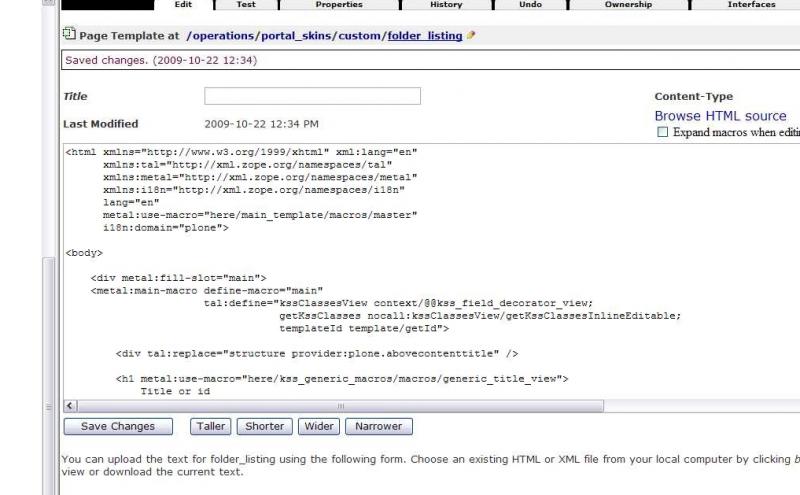The image size is (800, 495).
Task: Click the left arrow of the code scrollbar
Action: click(x=70, y=406)
